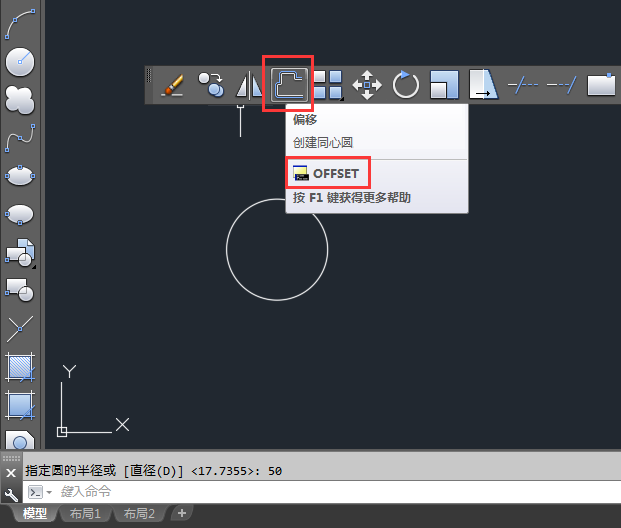Open the Insert Block tool
This screenshot has width=621, height=528.
point(20,253)
